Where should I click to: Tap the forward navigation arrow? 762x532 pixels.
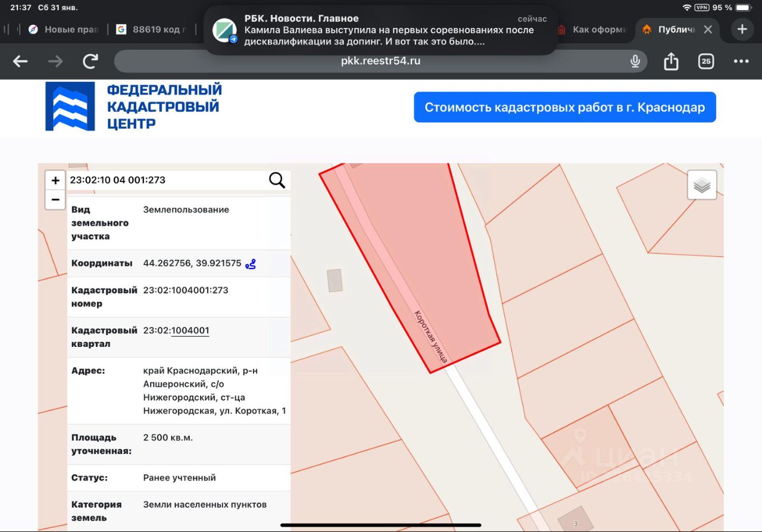coord(55,61)
